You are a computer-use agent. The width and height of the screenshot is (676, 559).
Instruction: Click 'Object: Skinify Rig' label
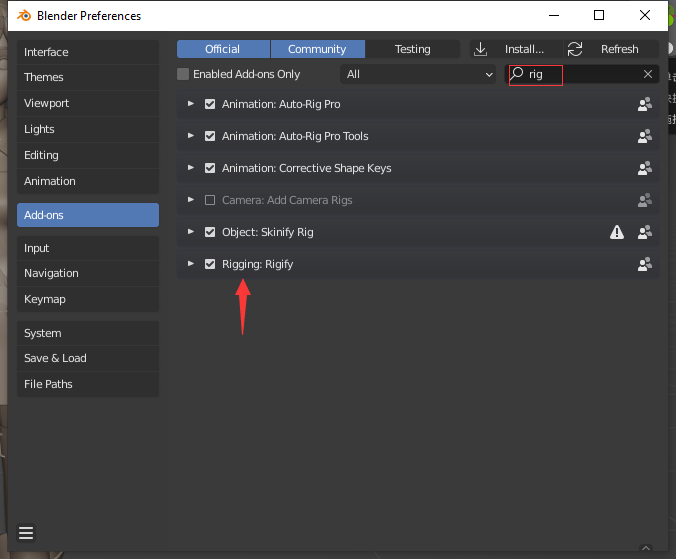coord(268,232)
